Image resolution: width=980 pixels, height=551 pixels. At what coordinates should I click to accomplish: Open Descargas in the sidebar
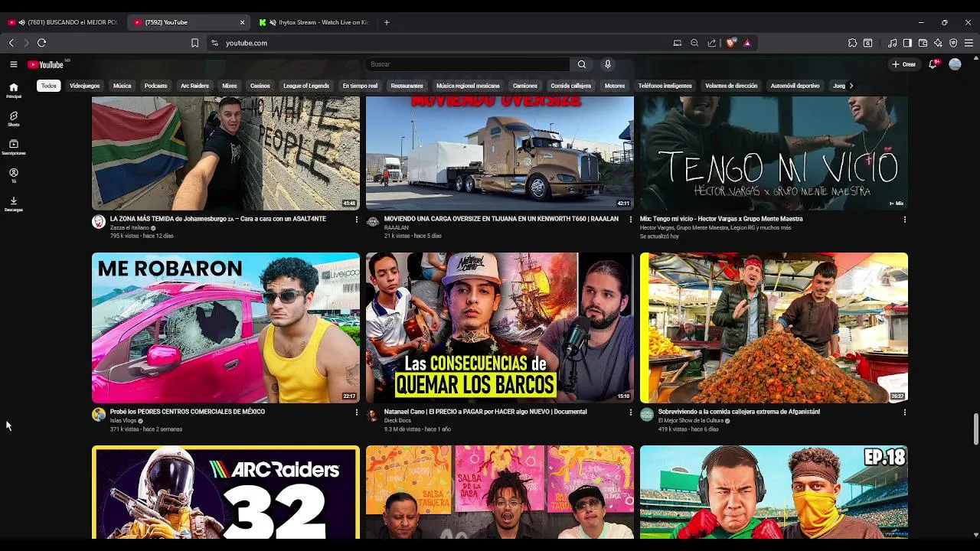tap(14, 204)
